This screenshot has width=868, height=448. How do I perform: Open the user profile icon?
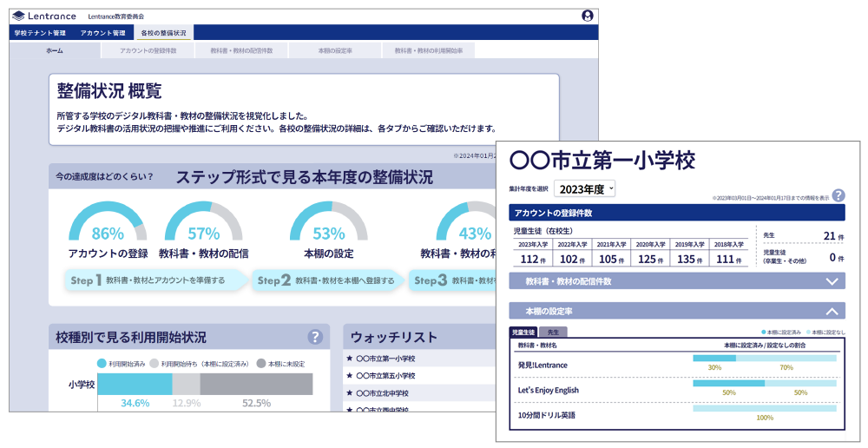pyautogui.click(x=588, y=16)
